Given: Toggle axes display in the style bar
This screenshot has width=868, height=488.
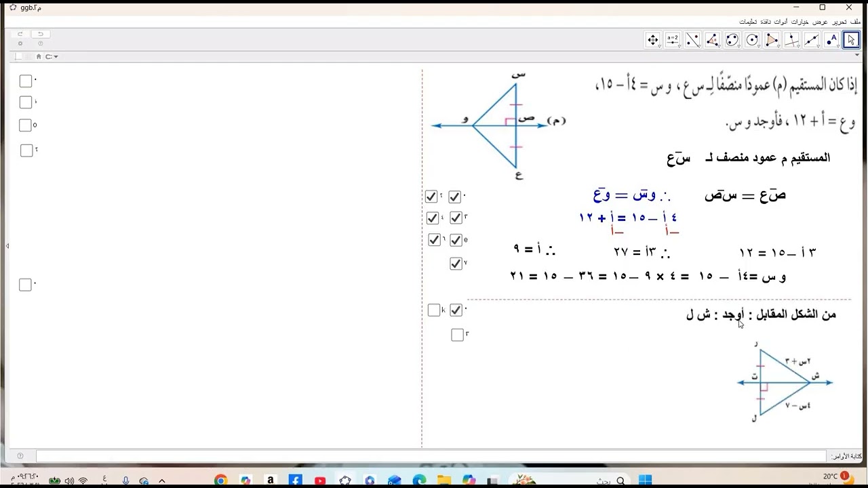Looking at the screenshot, I should point(18,56).
